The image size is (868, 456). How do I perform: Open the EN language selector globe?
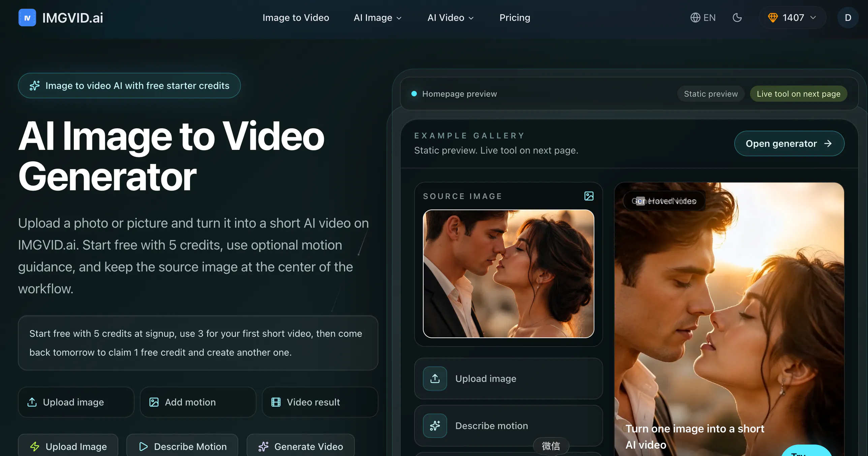(x=703, y=18)
